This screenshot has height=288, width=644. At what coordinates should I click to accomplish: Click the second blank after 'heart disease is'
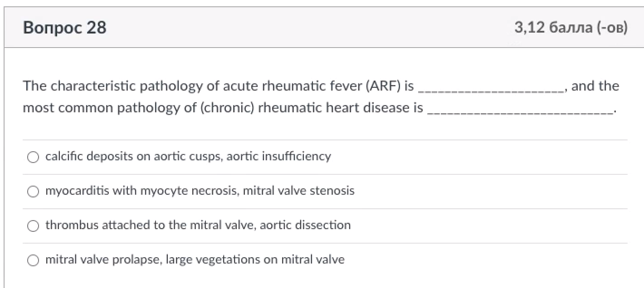click(x=519, y=109)
